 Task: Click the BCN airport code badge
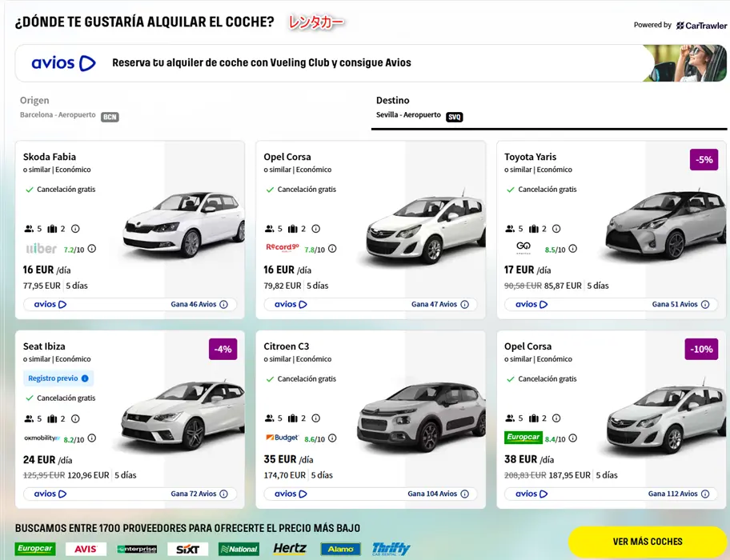[x=110, y=118]
